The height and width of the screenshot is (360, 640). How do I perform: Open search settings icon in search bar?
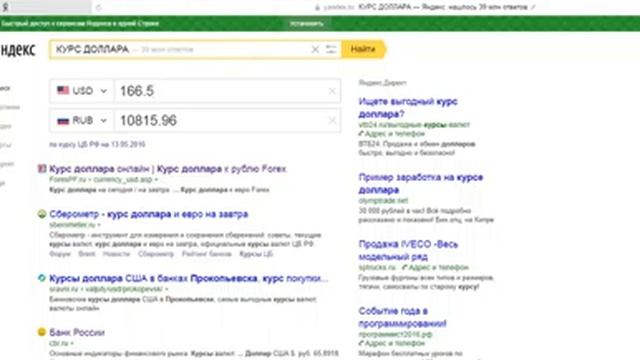(x=331, y=49)
